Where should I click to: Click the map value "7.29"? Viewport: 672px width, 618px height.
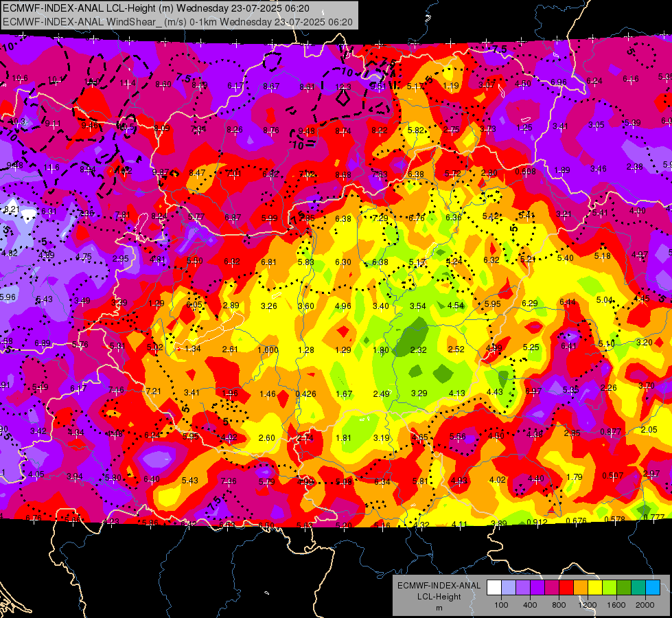(380, 218)
